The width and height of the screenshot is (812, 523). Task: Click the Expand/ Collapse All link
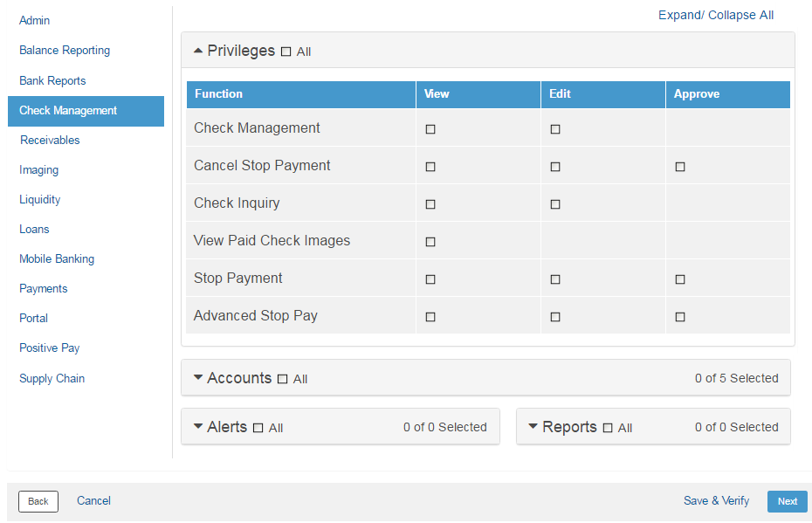716,15
